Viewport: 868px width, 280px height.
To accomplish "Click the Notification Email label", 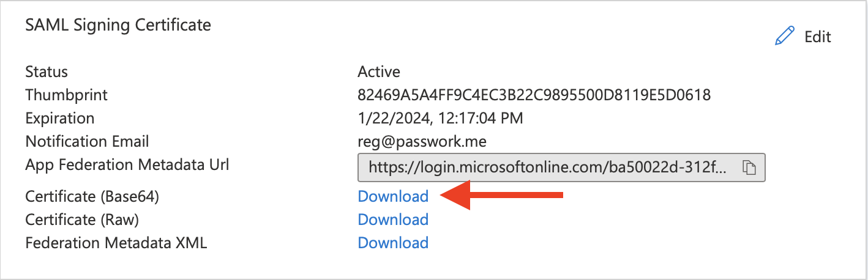I will pos(87,141).
